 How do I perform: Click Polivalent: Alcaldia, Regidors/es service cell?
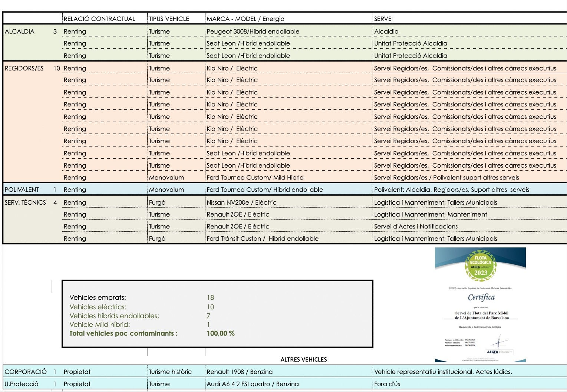click(x=452, y=190)
